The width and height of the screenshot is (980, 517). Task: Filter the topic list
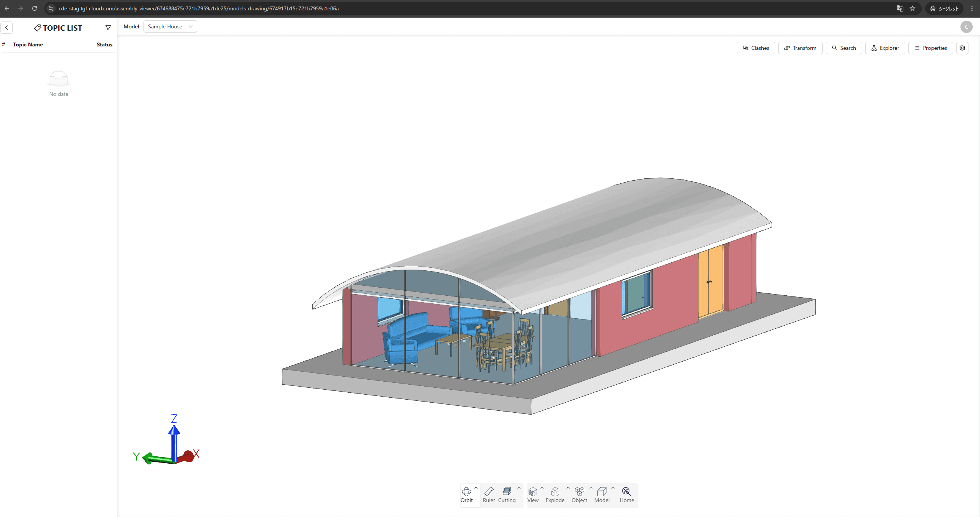(x=108, y=28)
